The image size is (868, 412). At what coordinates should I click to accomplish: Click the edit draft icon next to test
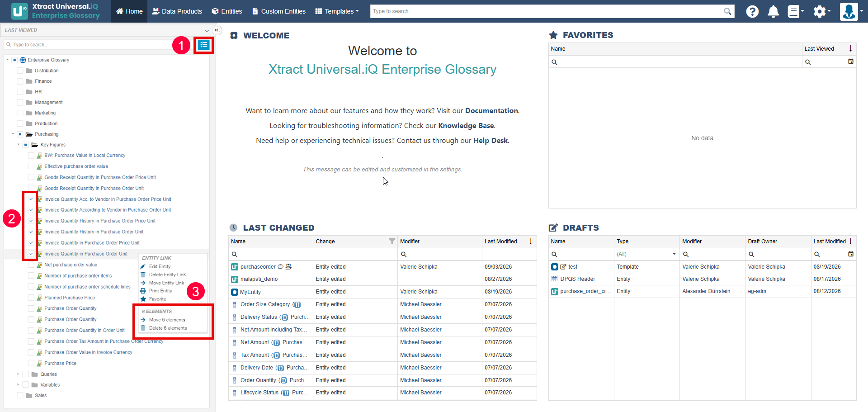click(563, 267)
